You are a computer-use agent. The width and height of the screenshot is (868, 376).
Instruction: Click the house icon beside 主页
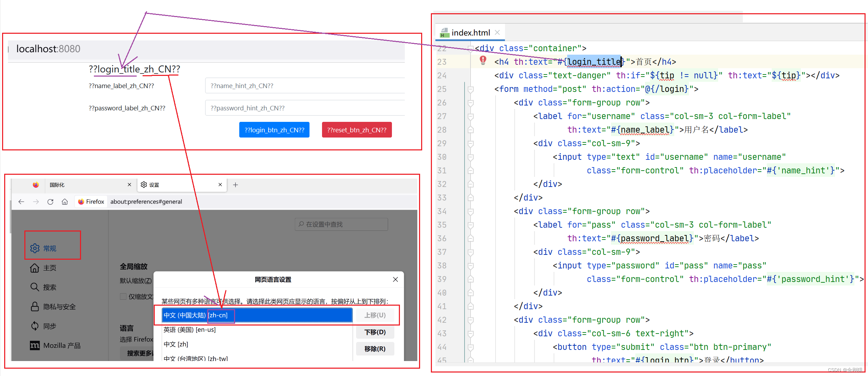34,268
